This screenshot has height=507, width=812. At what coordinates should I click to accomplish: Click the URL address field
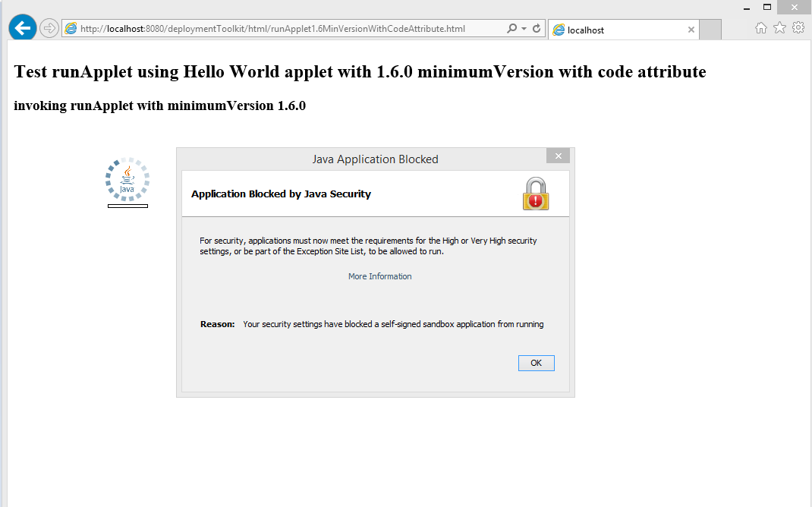(x=288, y=29)
